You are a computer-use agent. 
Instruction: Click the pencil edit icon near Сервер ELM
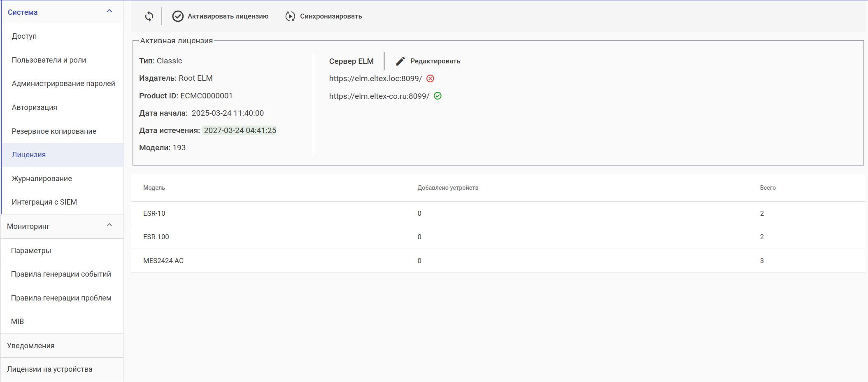pos(400,61)
